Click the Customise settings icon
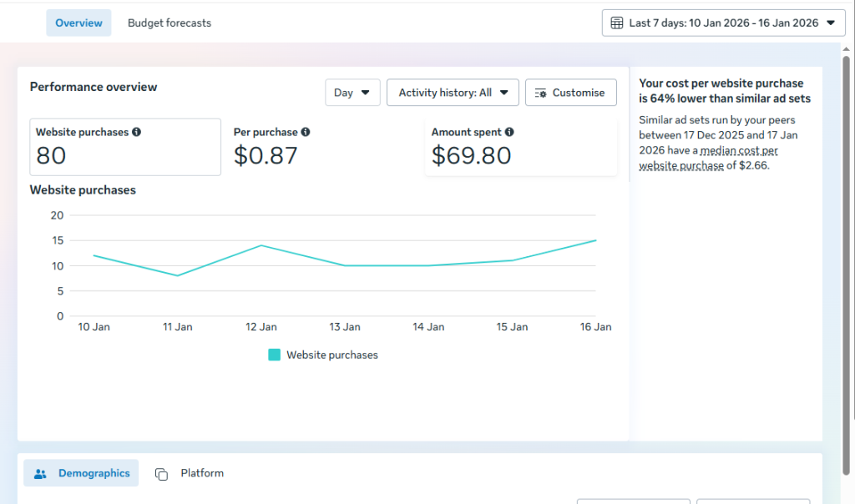Screen dimensions: 855x504 (x=540, y=93)
